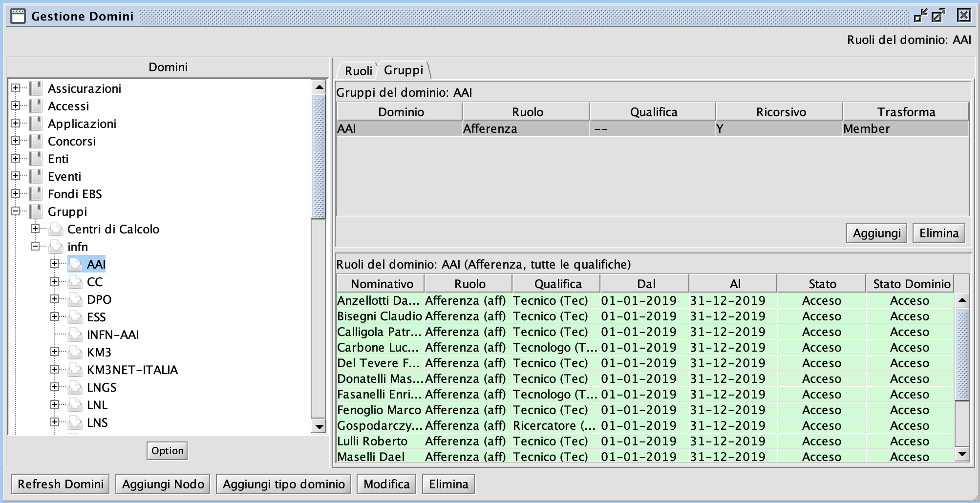Click the DPO node icon

pos(75,299)
